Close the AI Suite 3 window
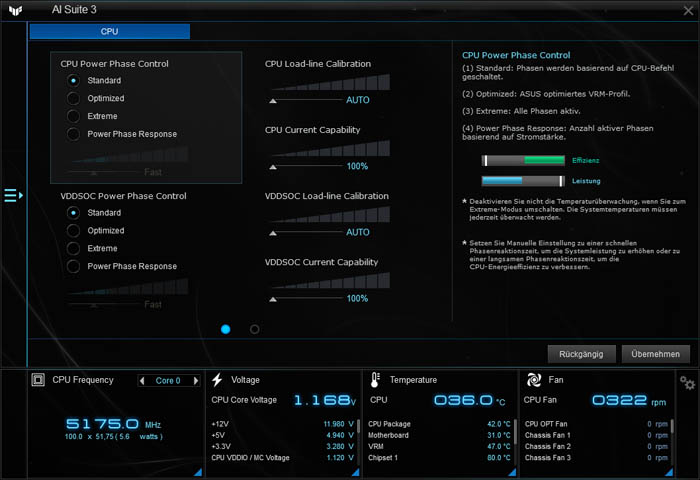This screenshot has width=700, height=480. (688, 10)
